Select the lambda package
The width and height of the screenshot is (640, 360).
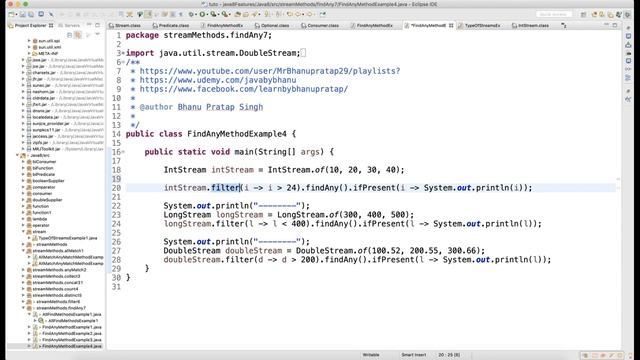[40, 219]
